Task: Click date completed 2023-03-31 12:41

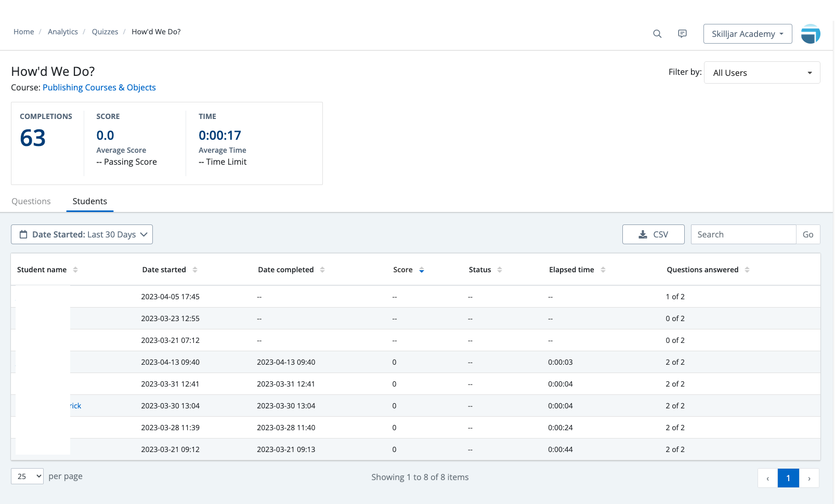Action: [286, 384]
